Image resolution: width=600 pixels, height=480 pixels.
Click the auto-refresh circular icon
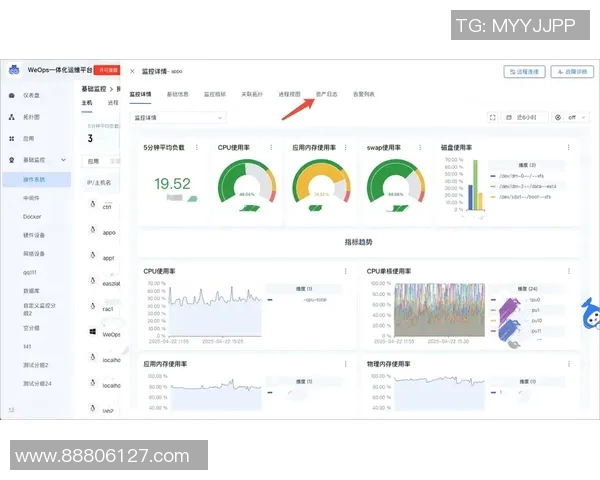click(558, 118)
